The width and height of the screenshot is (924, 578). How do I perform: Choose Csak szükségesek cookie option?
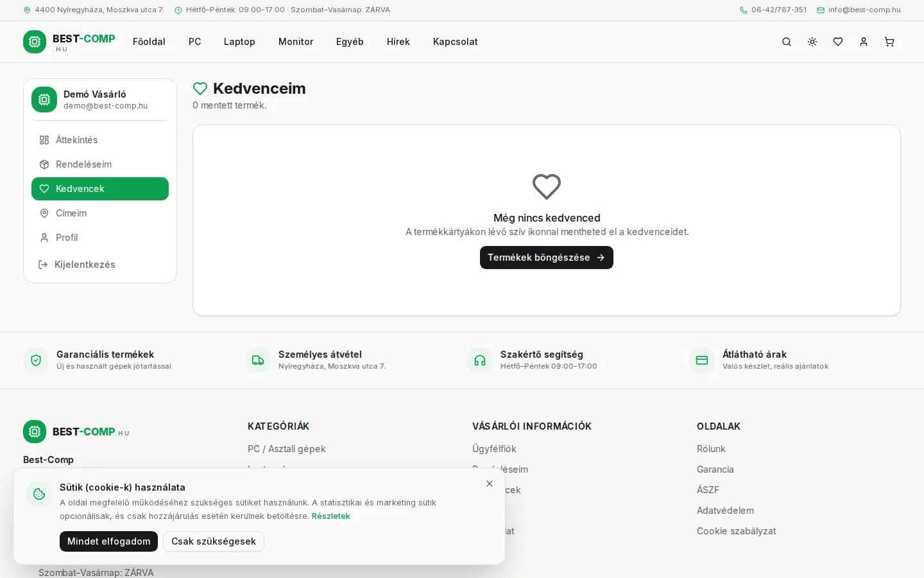pos(214,541)
